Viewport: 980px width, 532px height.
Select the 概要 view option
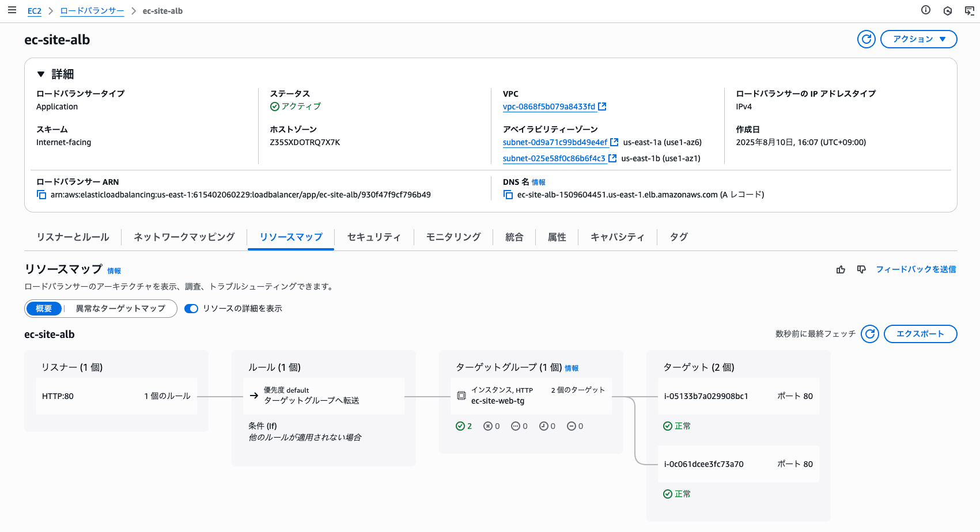click(44, 309)
